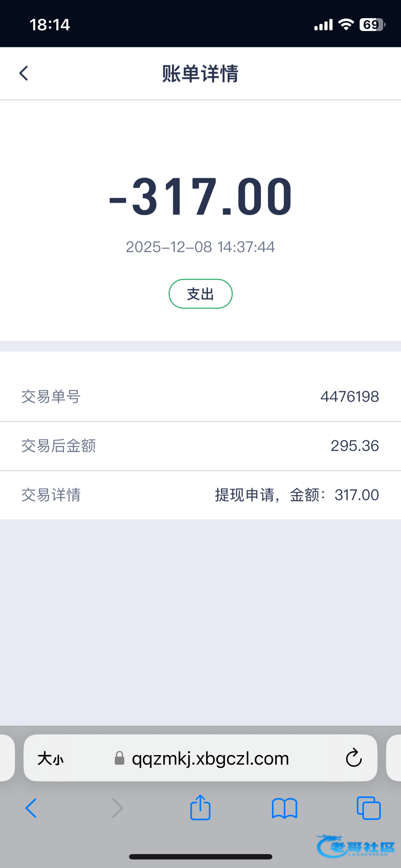
Task: Tap the 2025-12-08 14:37:44 timestamp
Action: tap(200, 247)
